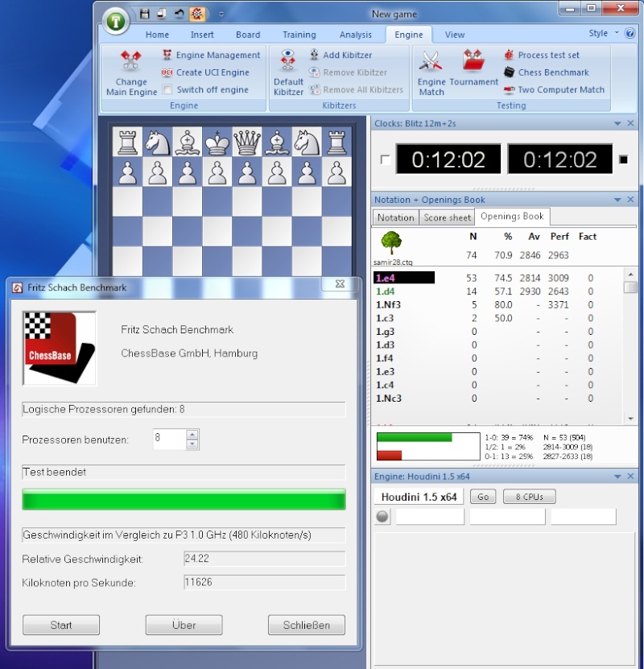644x669 pixels.
Task: Run the Chess Benchmark
Action: click(547, 72)
